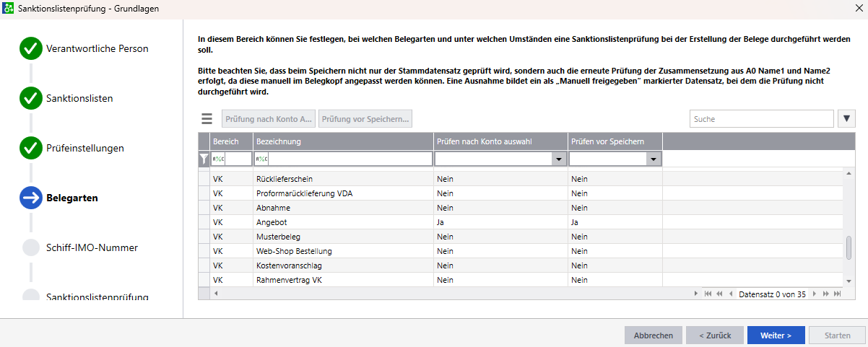
Task: Go to next record in navigator
Action: click(x=815, y=294)
